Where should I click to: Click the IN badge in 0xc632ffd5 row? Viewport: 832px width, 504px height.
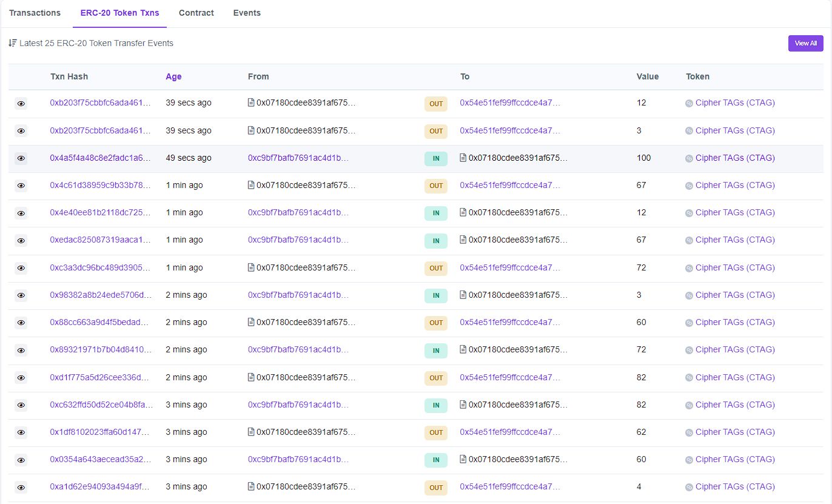[436, 406]
